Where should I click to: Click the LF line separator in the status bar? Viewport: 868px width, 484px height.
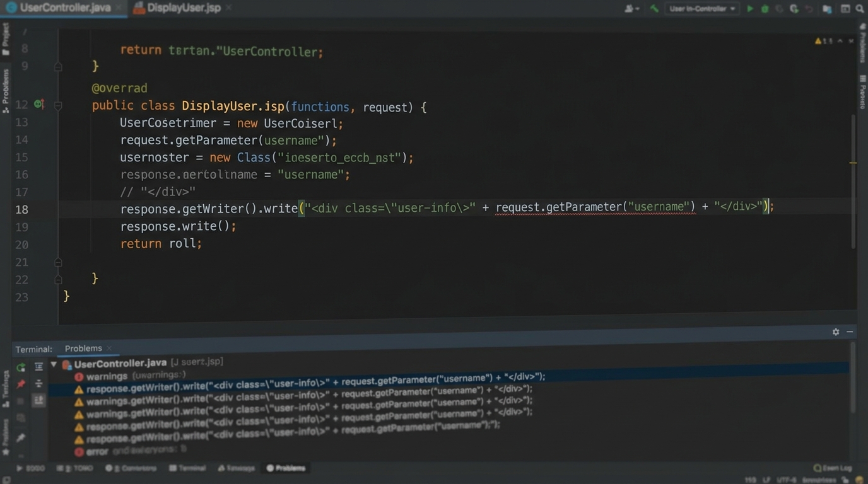(767, 480)
